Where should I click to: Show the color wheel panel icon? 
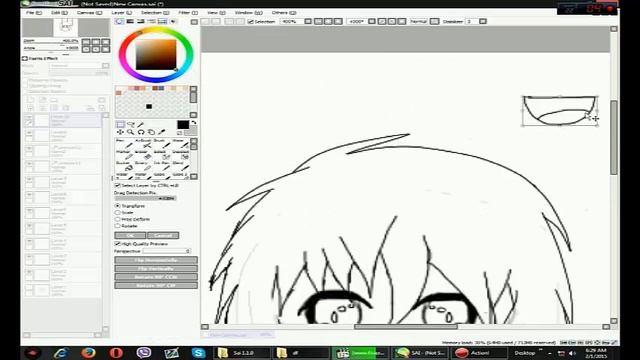click(x=119, y=21)
